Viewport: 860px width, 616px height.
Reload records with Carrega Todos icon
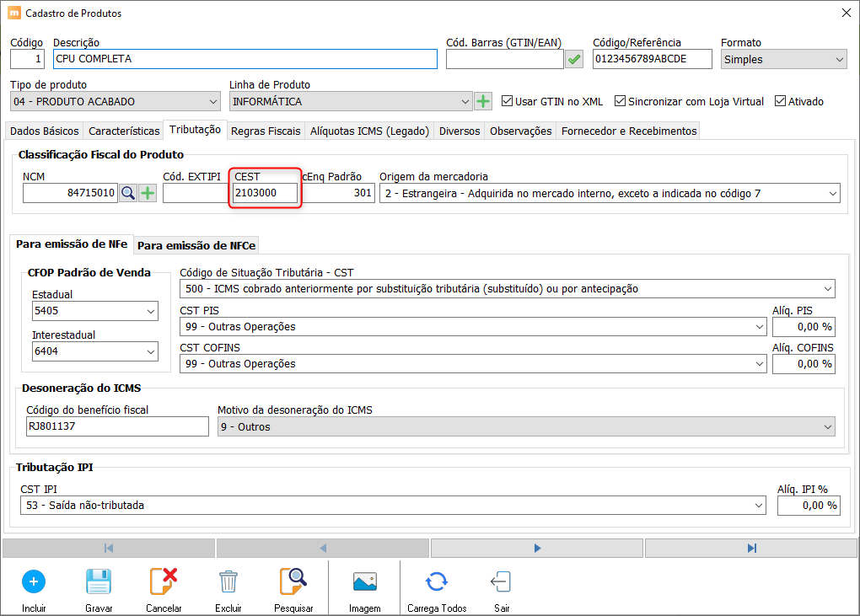(436, 581)
